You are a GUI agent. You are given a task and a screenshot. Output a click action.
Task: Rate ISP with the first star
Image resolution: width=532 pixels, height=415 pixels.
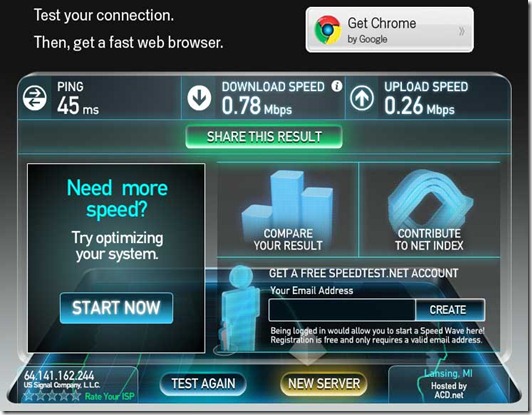pyautogui.click(x=28, y=396)
